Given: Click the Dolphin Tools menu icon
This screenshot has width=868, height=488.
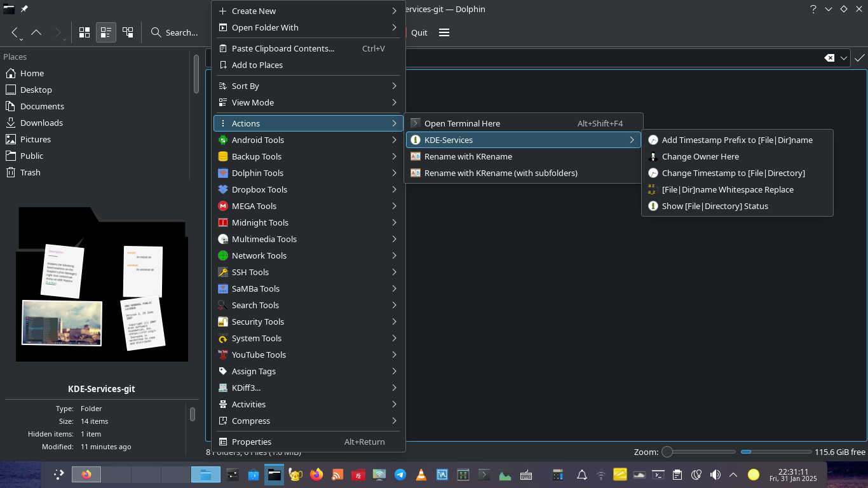Looking at the screenshot, I should tap(223, 173).
